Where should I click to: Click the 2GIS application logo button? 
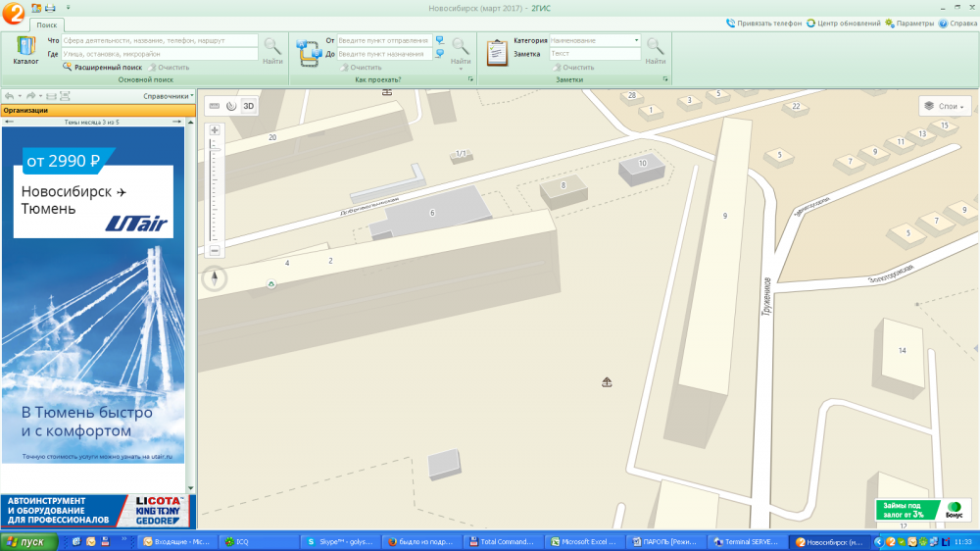pyautogui.click(x=14, y=13)
